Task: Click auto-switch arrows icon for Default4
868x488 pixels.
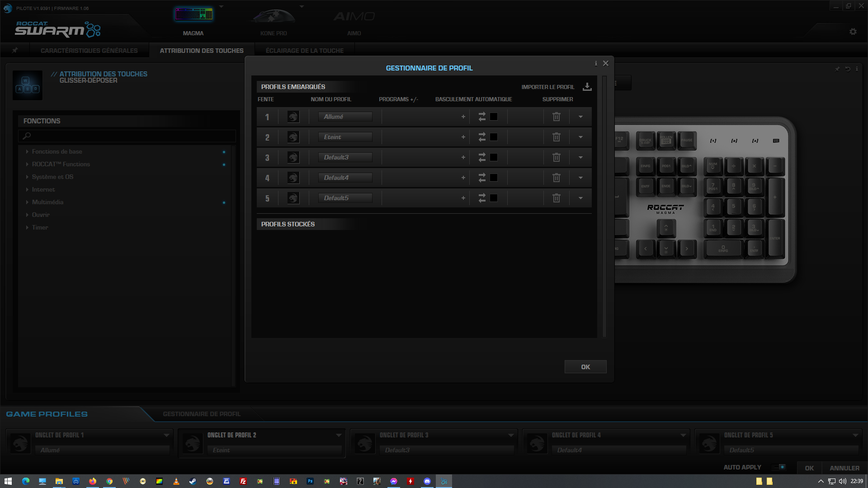Action: pos(482,178)
